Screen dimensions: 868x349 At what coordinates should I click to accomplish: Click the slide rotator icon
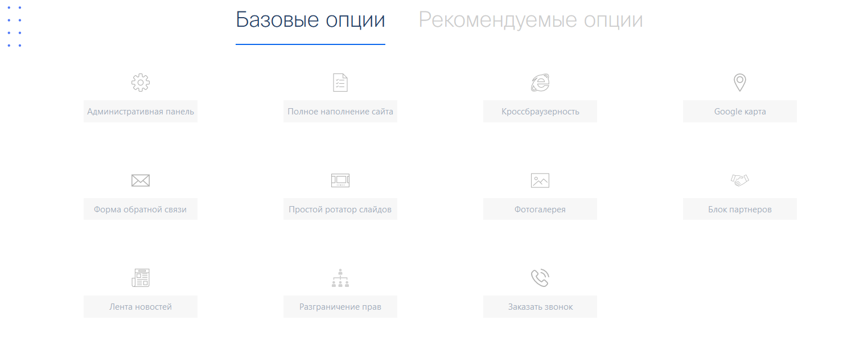pyautogui.click(x=340, y=180)
